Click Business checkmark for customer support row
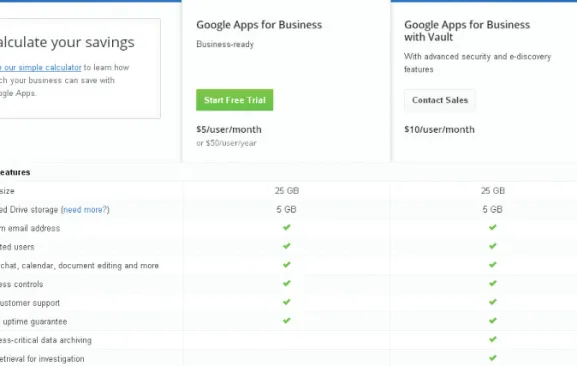This screenshot has width=577, height=366. (287, 302)
